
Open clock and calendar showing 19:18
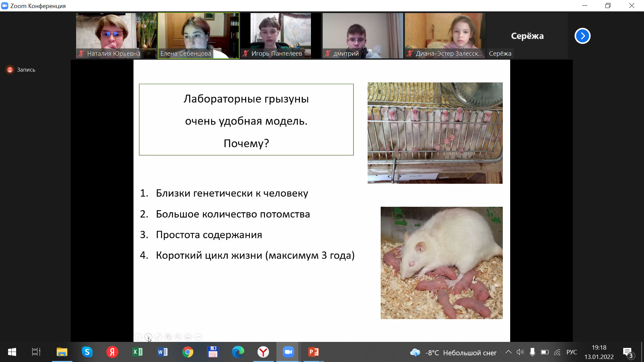point(599,352)
